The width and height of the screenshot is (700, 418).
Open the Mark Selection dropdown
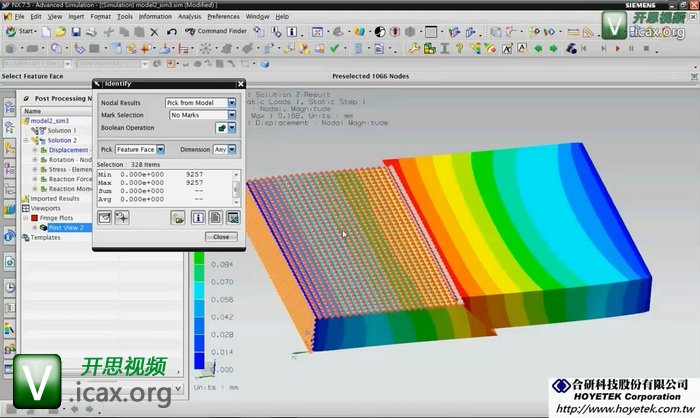[x=232, y=115]
